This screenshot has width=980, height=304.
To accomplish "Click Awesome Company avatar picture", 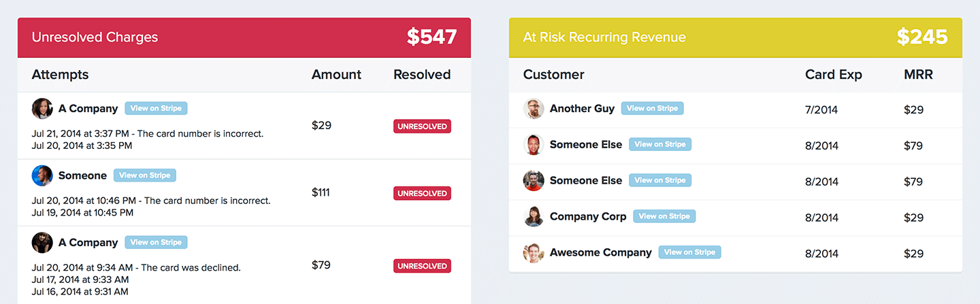I will pyautogui.click(x=534, y=252).
